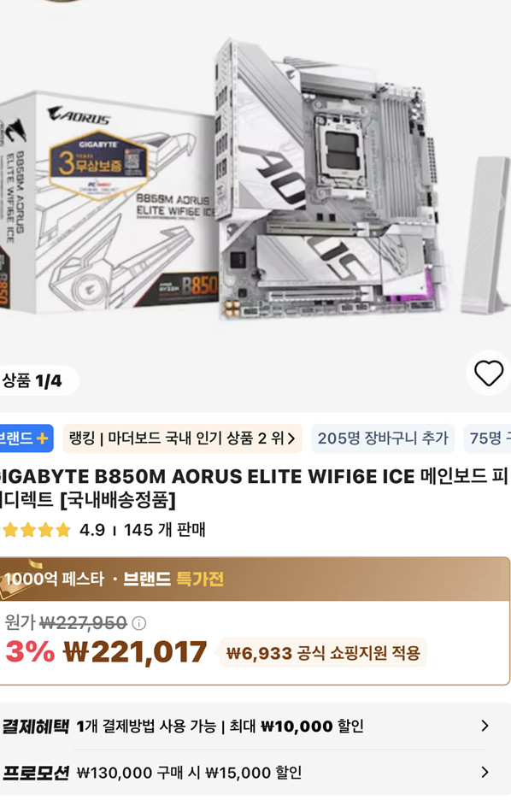511x812 pixels.
Task: Click the 4.9 rating score
Action: (x=92, y=530)
